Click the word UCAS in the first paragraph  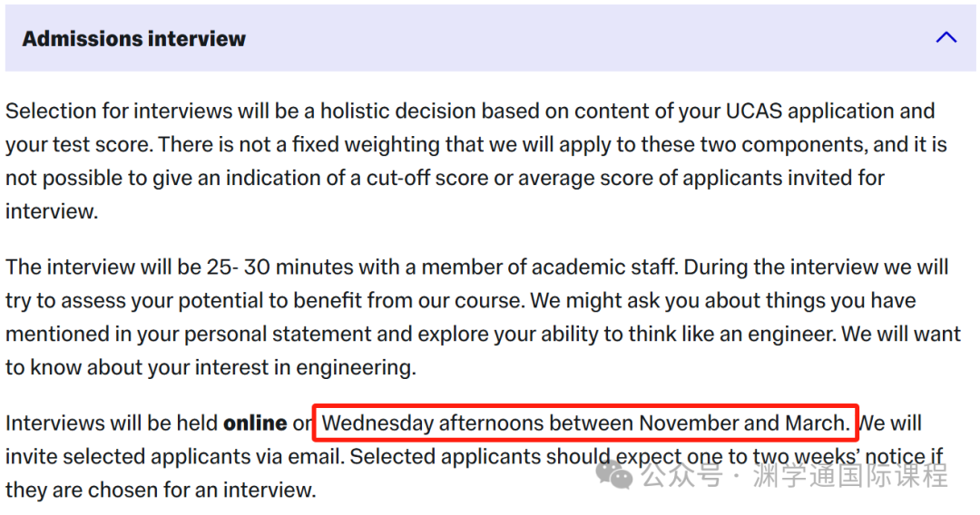(x=754, y=112)
